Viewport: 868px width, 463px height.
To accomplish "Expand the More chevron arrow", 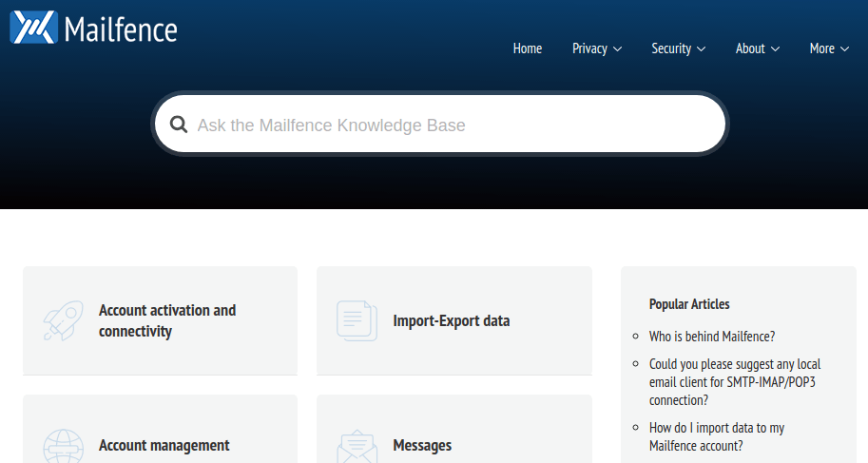I will (845, 49).
